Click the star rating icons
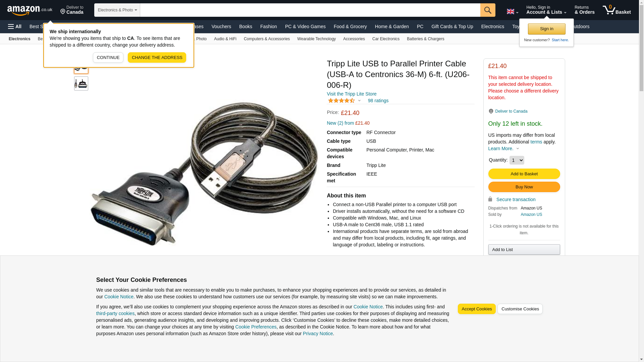644x362 pixels. point(341,101)
